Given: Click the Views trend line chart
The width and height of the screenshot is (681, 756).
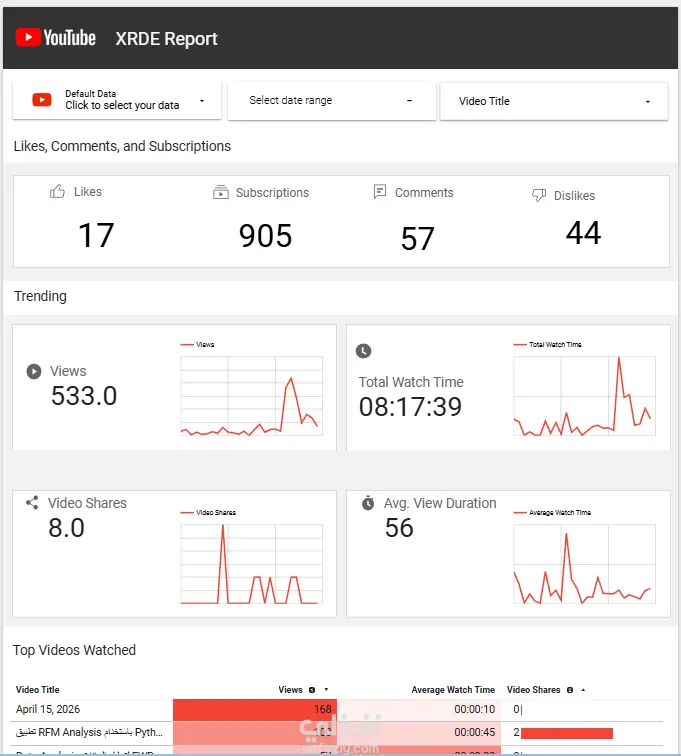Looking at the screenshot, I should [251, 396].
